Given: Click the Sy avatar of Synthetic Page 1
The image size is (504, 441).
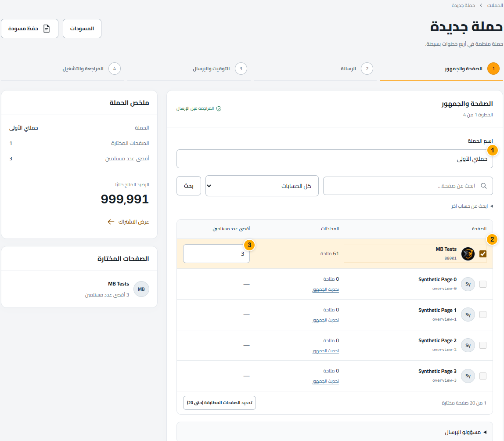Looking at the screenshot, I should click(x=468, y=314).
